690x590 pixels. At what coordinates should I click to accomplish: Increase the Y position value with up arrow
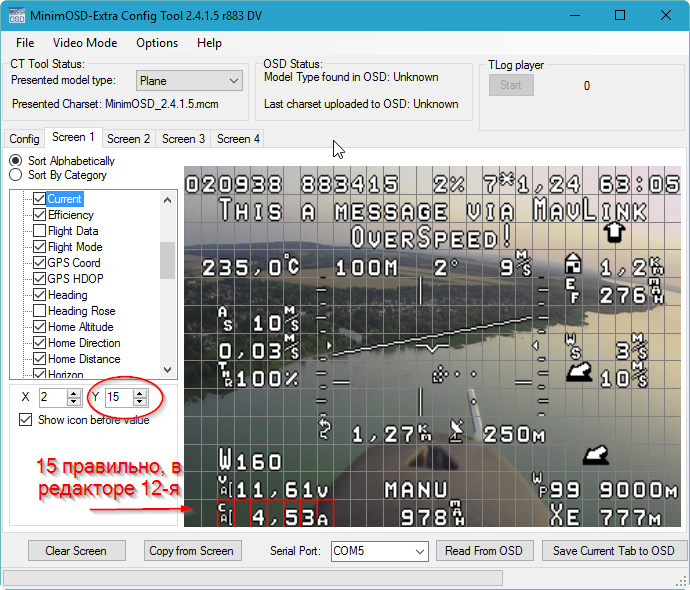[x=139, y=393]
